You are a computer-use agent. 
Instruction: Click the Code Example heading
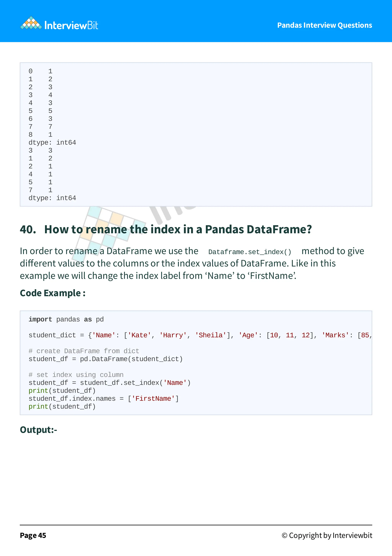pos(52,293)
